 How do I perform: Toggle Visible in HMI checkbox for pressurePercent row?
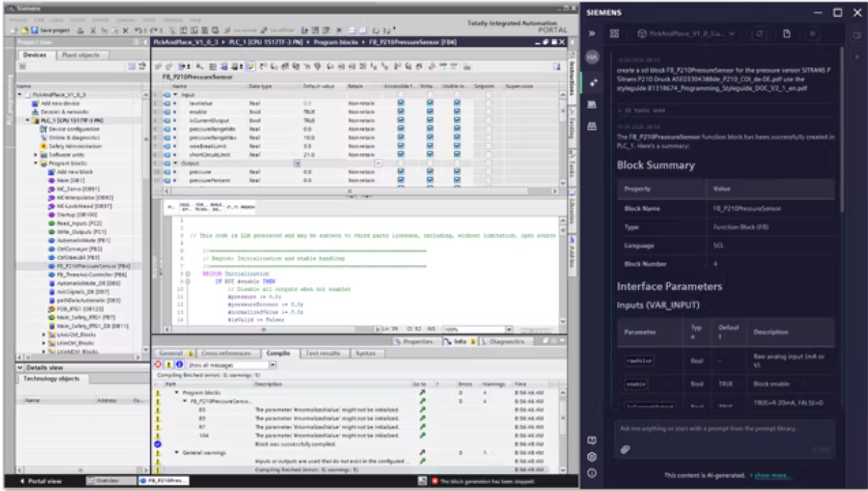point(456,179)
